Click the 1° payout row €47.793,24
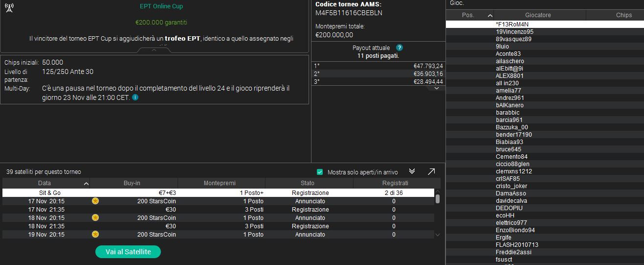Image resolution: width=644 pixels, height=265 pixels. coord(378,66)
